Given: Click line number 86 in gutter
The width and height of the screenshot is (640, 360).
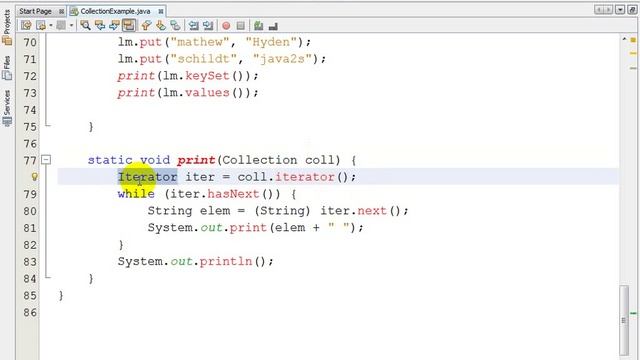Looking at the screenshot, I should click(30, 313).
